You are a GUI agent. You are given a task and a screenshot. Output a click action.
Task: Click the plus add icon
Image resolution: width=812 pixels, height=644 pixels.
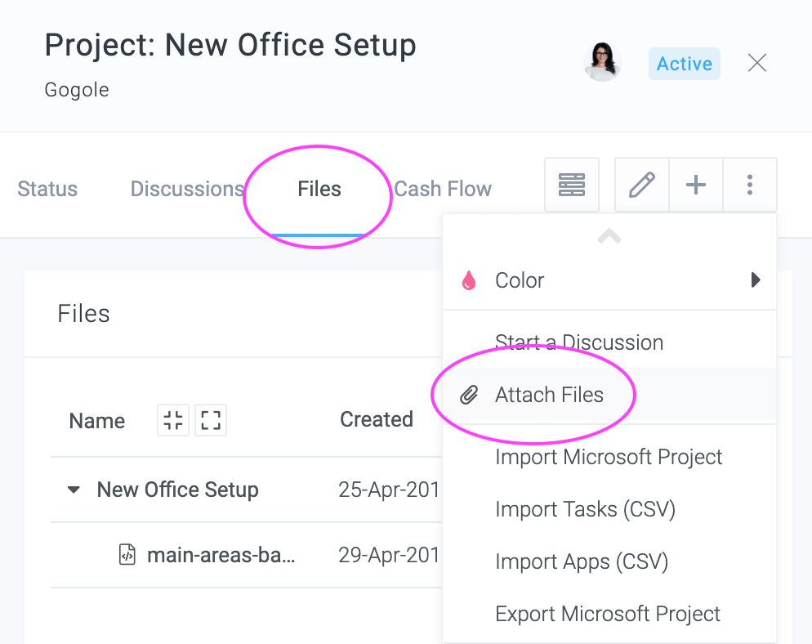pos(695,185)
